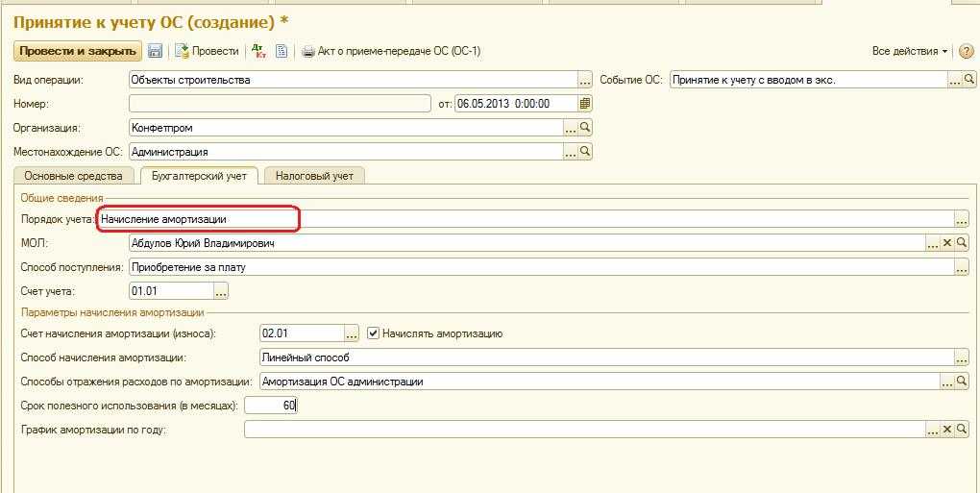980x493 pixels.
Task: Click the help question mark icon
Action: 965,51
